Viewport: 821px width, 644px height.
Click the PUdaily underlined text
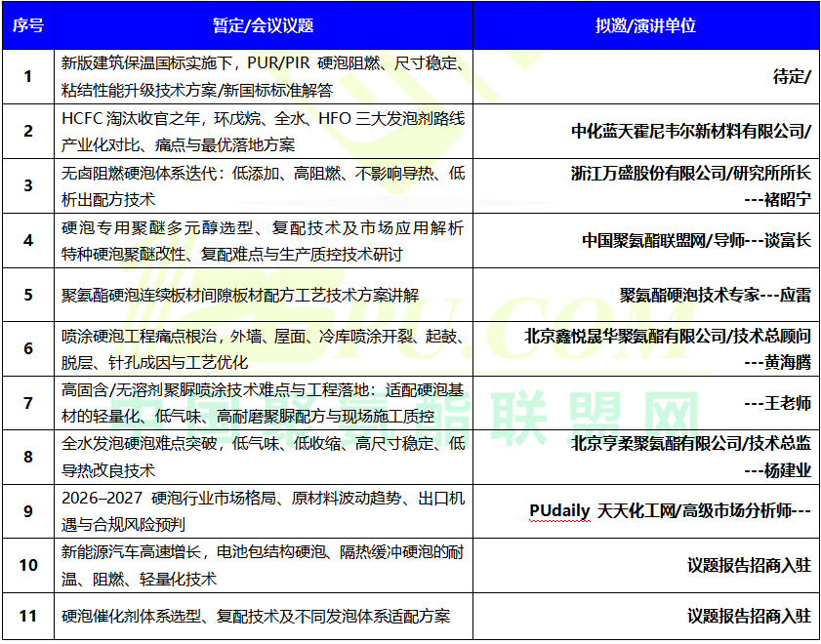point(559,510)
